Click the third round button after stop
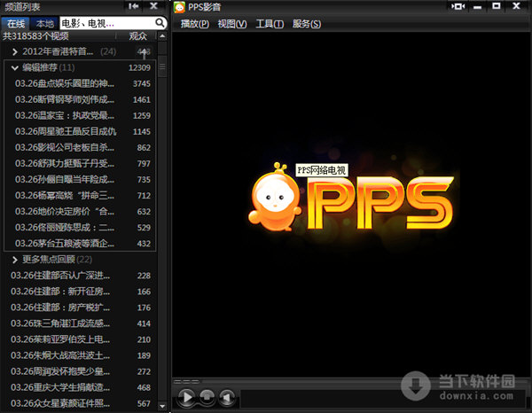 click(x=227, y=397)
